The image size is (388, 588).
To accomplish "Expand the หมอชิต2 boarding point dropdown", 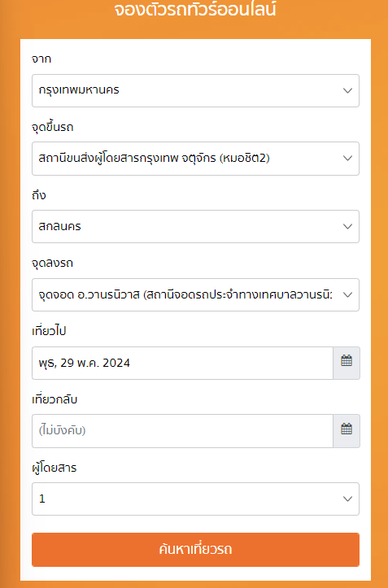I will [x=195, y=159].
